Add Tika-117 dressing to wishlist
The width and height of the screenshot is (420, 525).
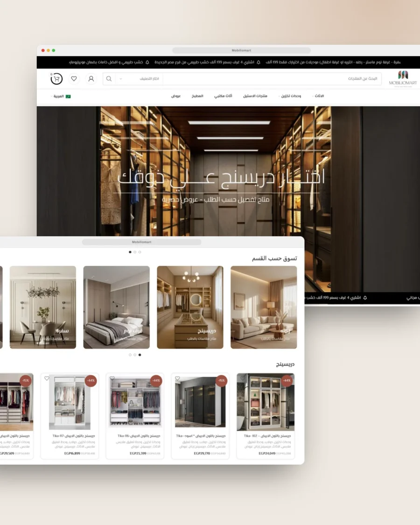coord(47,378)
